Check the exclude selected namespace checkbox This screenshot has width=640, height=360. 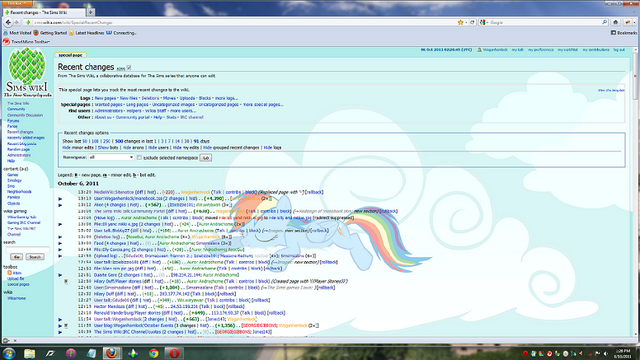(x=139, y=158)
